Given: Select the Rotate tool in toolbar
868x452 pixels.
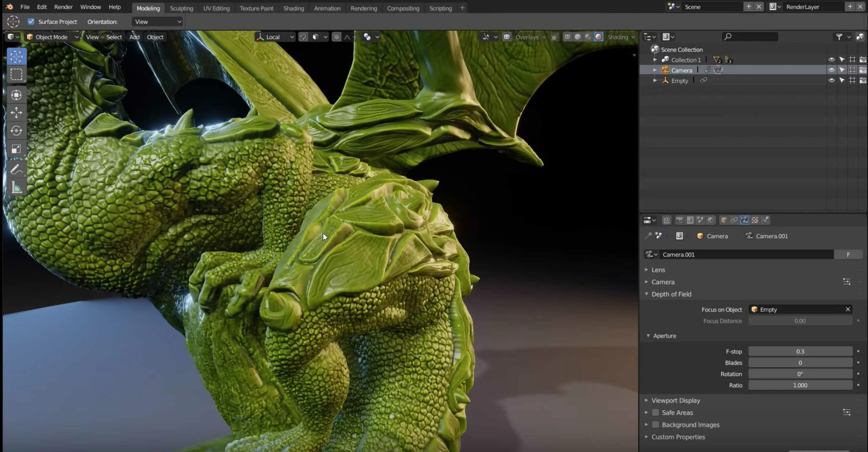Looking at the screenshot, I should pyautogui.click(x=16, y=131).
